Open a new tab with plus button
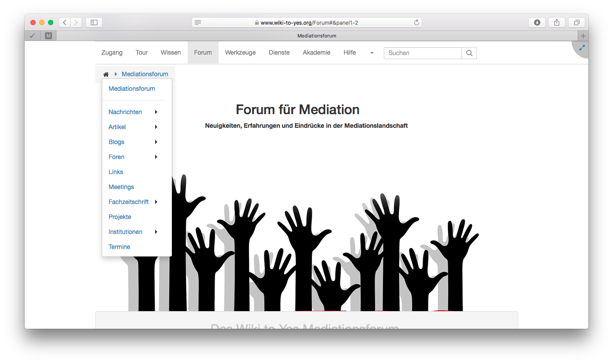This screenshot has width=613, height=364. click(583, 36)
